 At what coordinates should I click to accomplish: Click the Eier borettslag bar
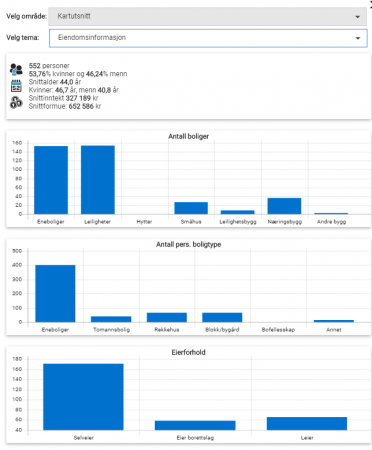pos(195,425)
